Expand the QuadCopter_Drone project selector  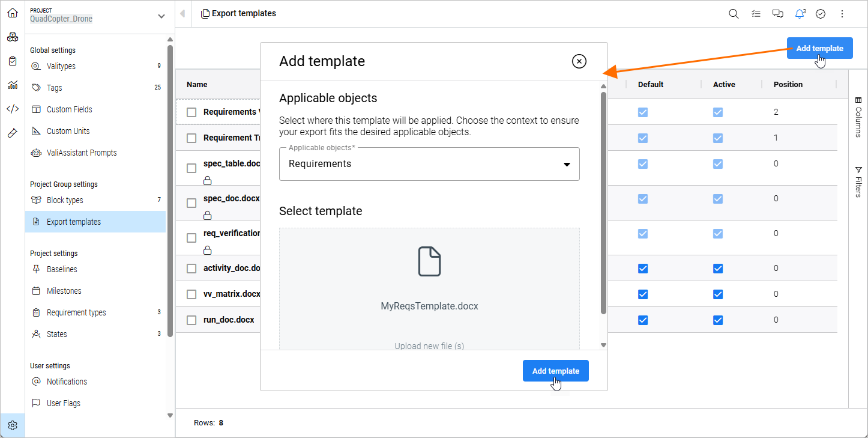pyautogui.click(x=161, y=16)
